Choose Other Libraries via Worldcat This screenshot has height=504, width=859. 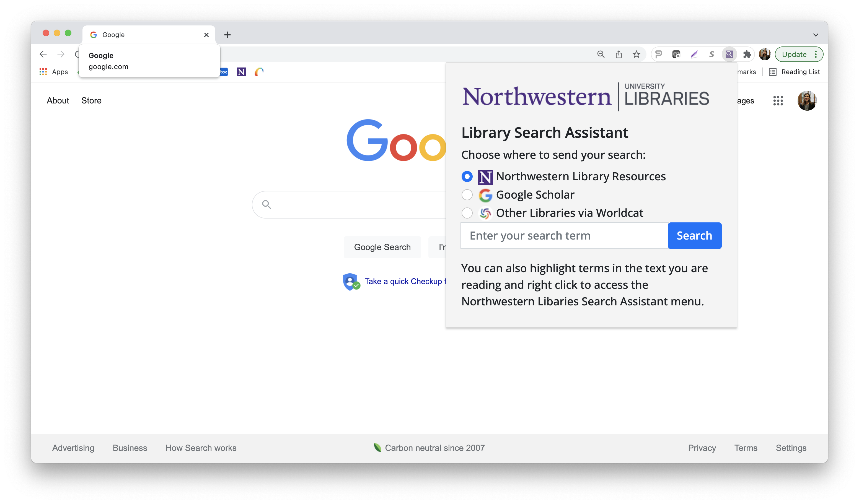(x=467, y=213)
